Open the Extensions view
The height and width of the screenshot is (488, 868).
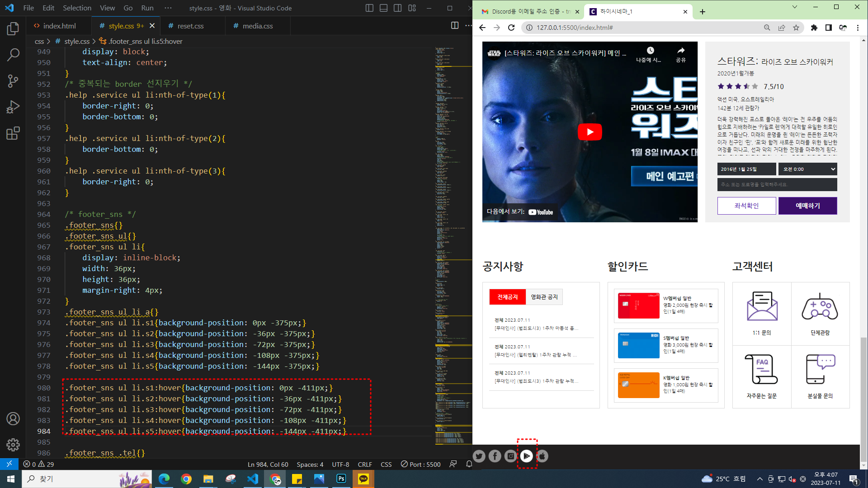click(13, 133)
